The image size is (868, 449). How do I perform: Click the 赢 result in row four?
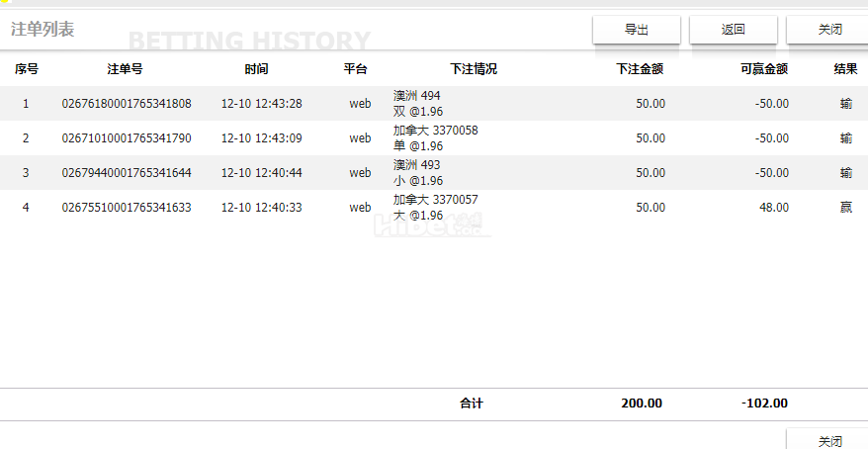pyautogui.click(x=845, y=208)
